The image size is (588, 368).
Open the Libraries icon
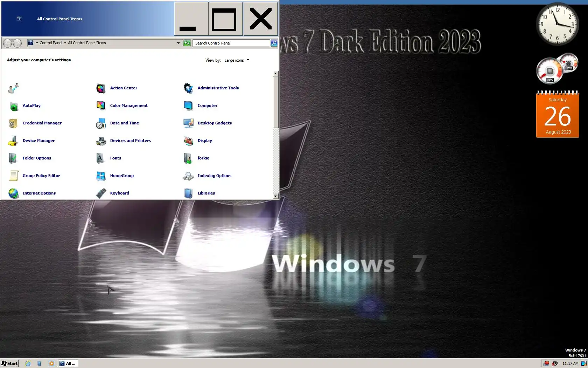point(188,193)
